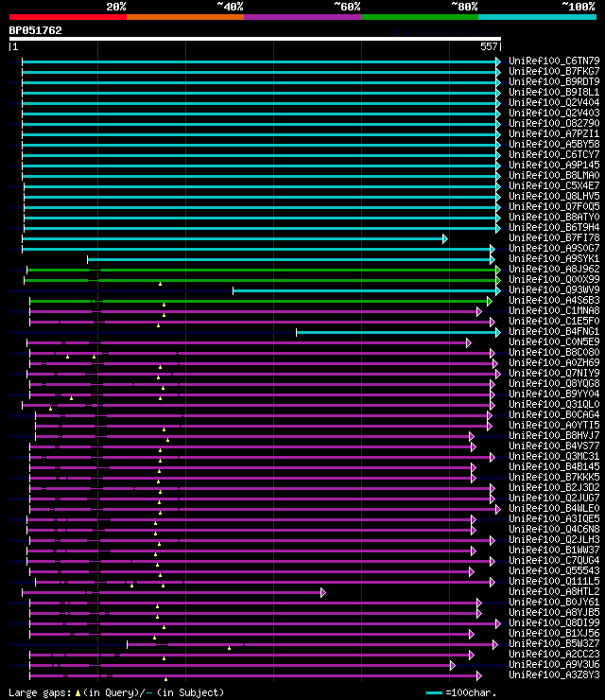605x700 pixels.
Task: Open hit UniRef100_B7FKG7
Action: pos(554,72)
